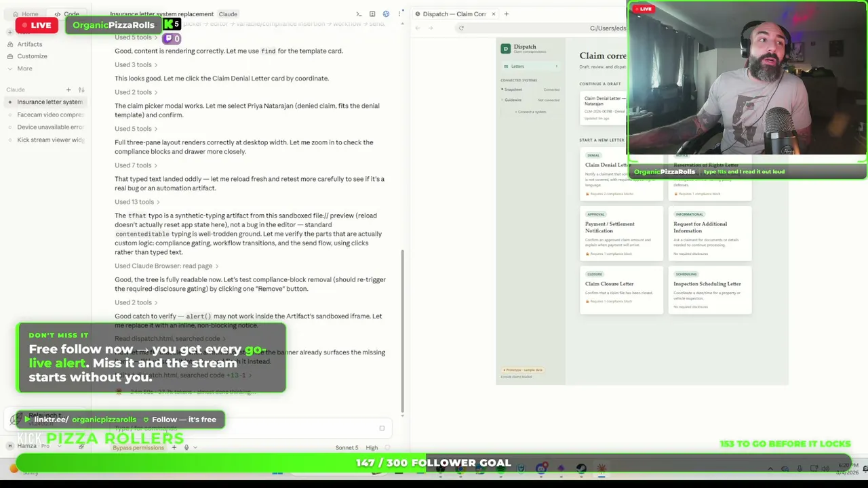Click the preview address bar showing C:/Users

point(607,28)
